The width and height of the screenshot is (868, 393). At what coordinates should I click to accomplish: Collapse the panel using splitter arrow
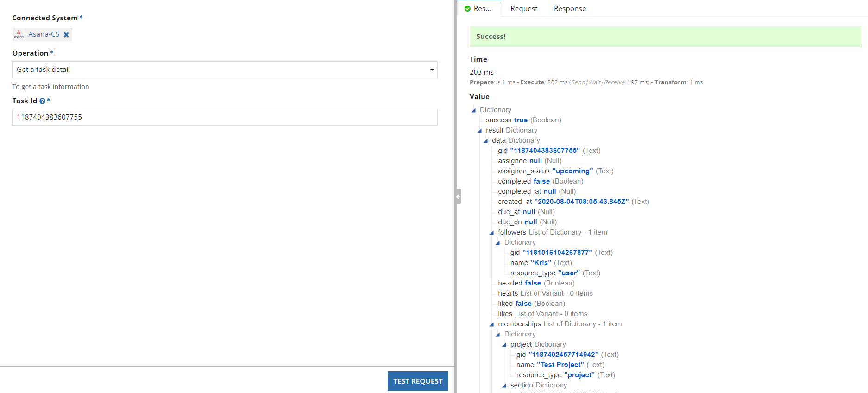458,196
